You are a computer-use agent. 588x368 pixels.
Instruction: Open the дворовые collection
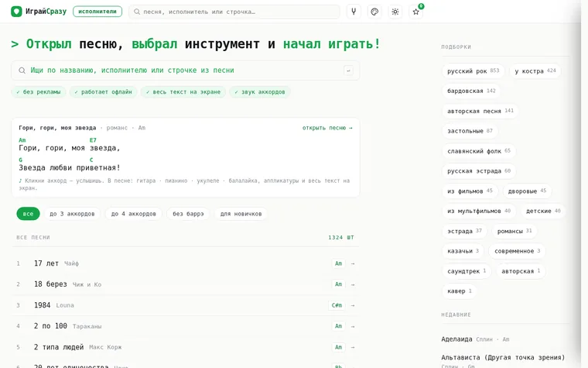[527, 191]
